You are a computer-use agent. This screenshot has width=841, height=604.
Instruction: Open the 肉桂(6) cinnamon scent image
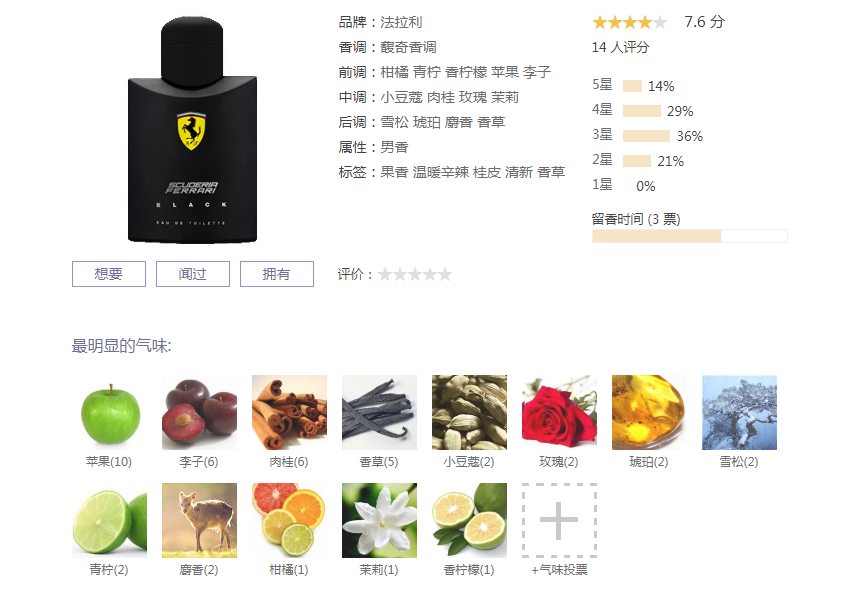pyautogui.click(x=289, y=412)
